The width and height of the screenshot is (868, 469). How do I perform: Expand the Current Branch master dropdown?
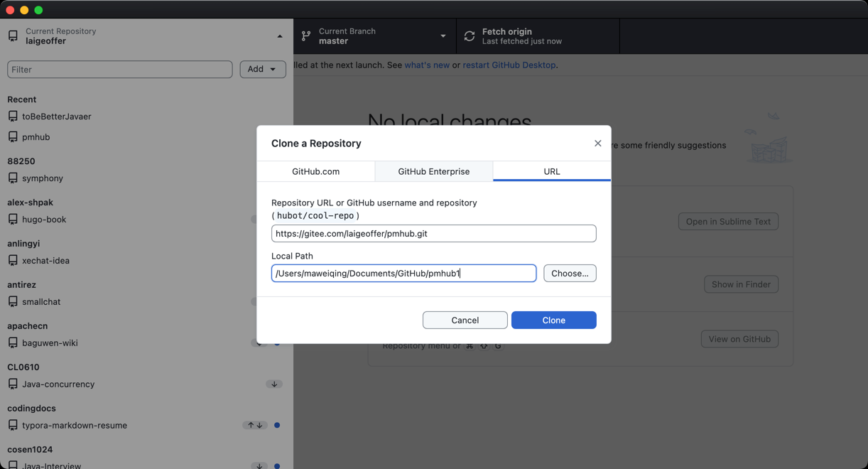point(443,36)
